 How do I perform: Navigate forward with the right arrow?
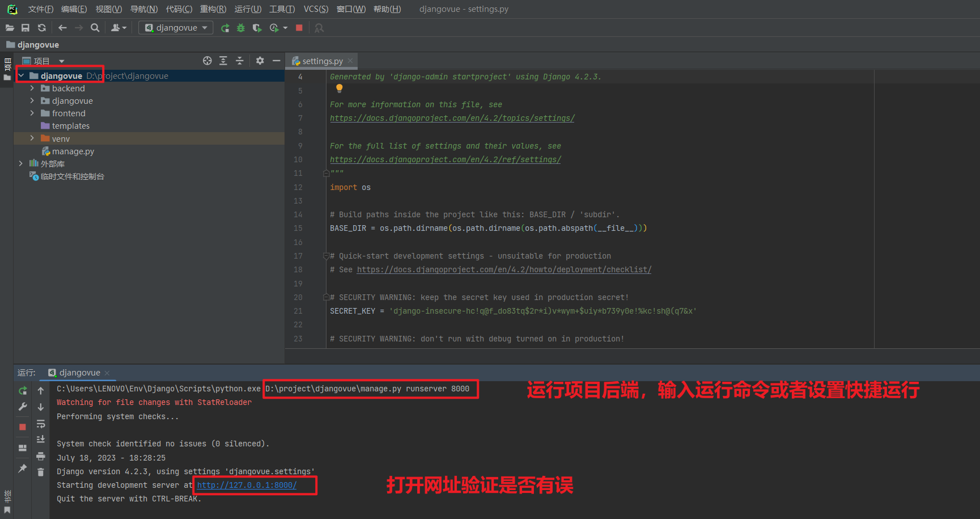79,28
